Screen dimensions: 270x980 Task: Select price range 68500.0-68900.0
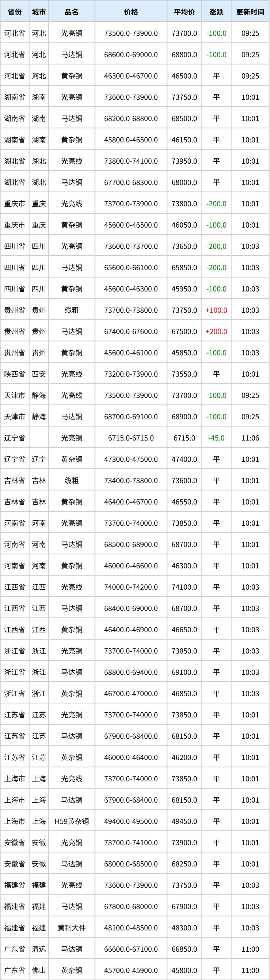pos(131,545)
